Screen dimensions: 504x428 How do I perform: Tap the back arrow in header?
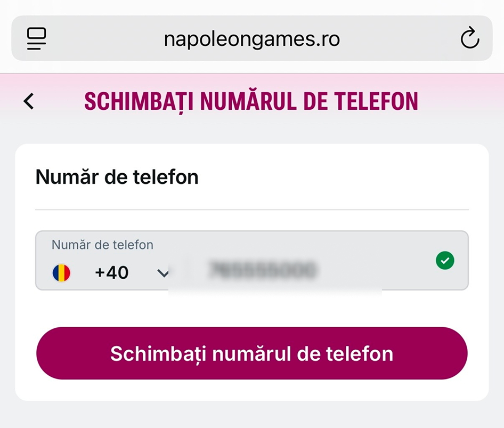click(29, 101)
